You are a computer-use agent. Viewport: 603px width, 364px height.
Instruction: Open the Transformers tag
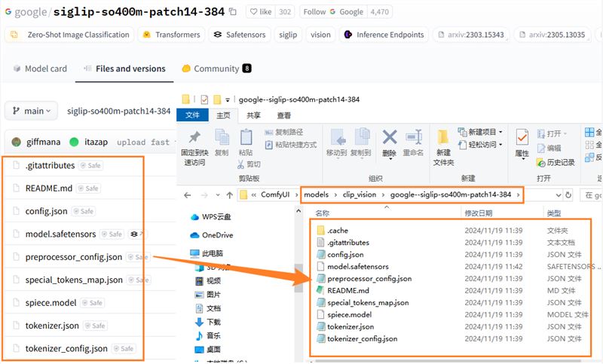pos(172,35)
